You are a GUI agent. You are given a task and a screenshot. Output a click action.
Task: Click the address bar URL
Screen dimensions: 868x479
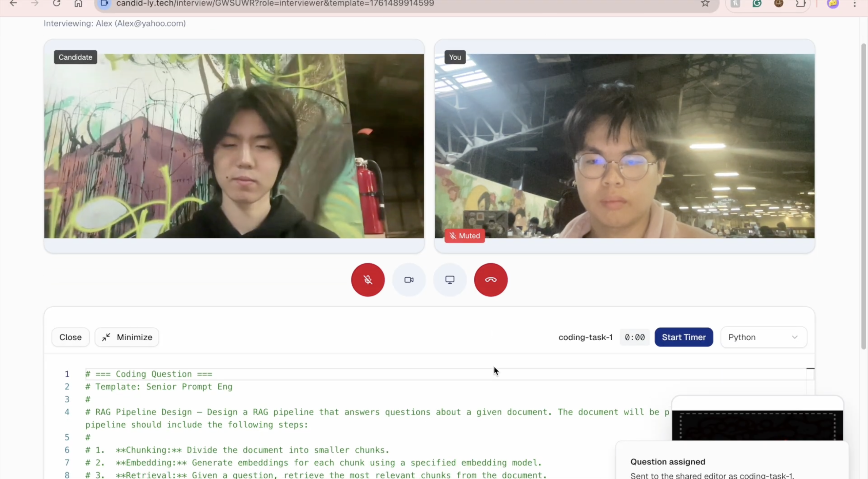(275, 3)
